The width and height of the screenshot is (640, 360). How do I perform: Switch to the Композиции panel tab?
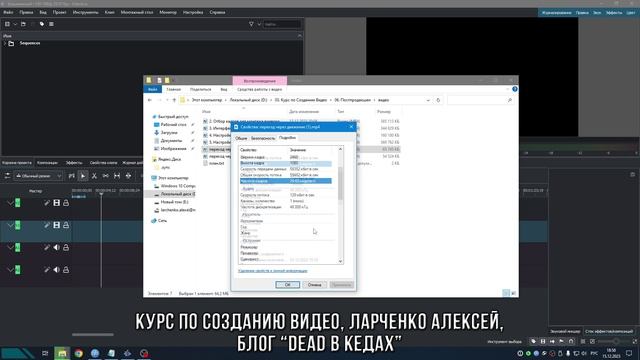(47, 162)
